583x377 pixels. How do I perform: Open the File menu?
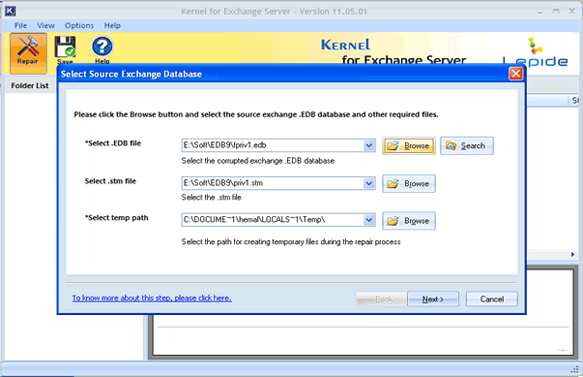point(20,26)
